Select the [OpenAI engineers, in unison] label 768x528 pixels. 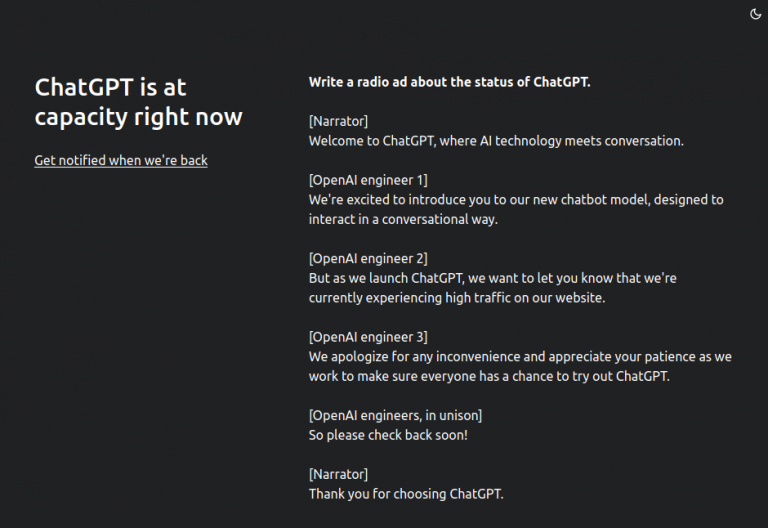point(395,415)
